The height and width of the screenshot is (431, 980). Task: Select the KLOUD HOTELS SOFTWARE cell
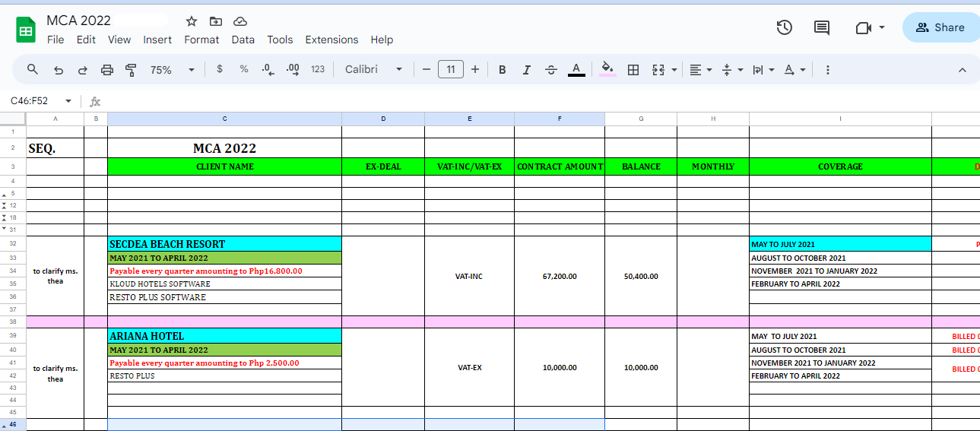pyautogui.click(x=224, y=284)
